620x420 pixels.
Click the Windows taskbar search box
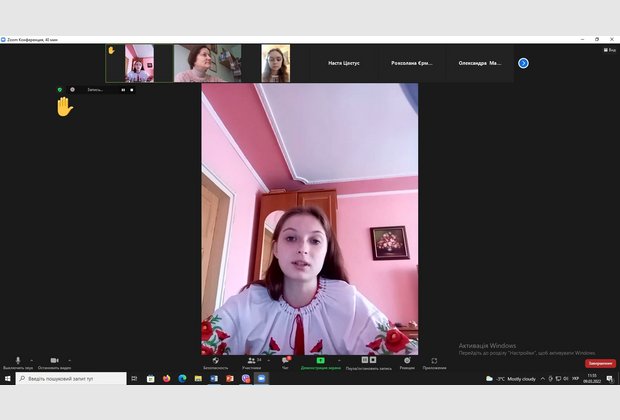(x=70, y=379)
